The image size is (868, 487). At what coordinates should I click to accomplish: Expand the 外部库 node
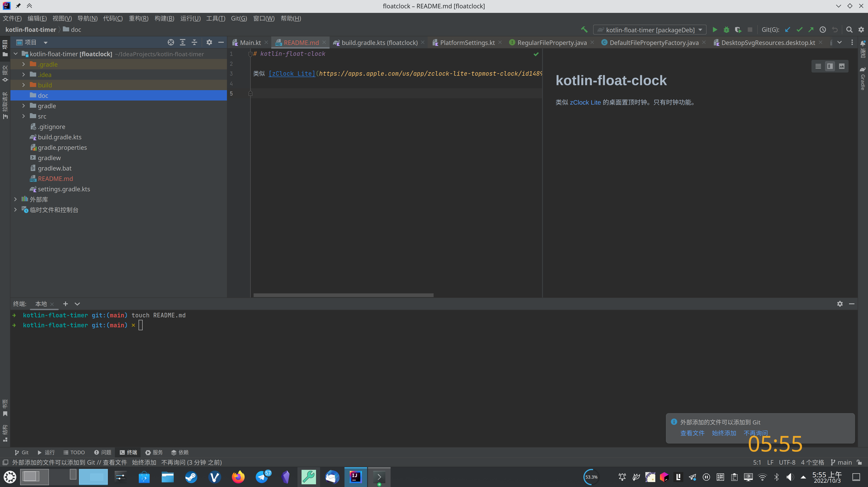click(16, 199)
